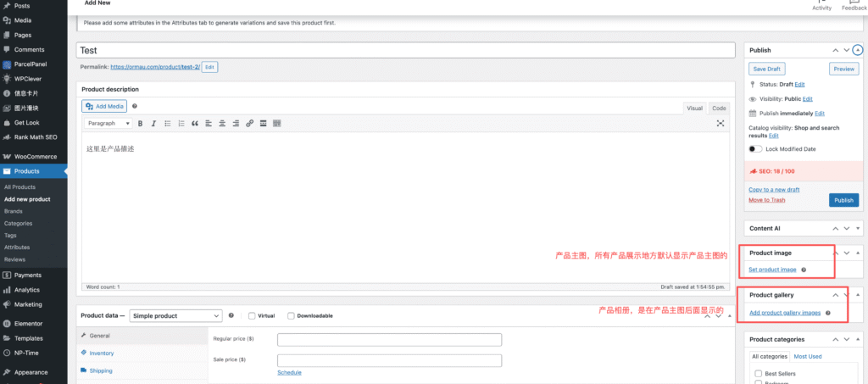Image resolution: width=868 pixels, height=384 pixels.
Task: Click the Set product image link
Action: (772, 270)
